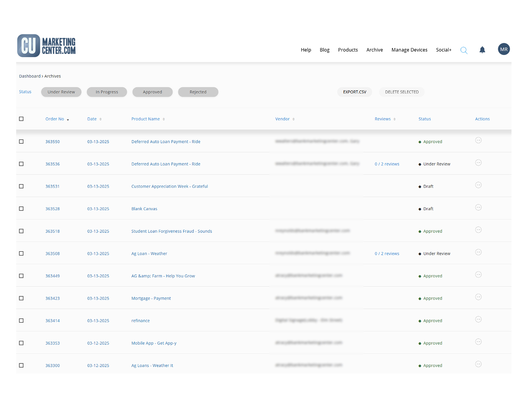Click the MR profile avatar
Viewport: 519px width, 420px height.
click(x=504, y=49)
